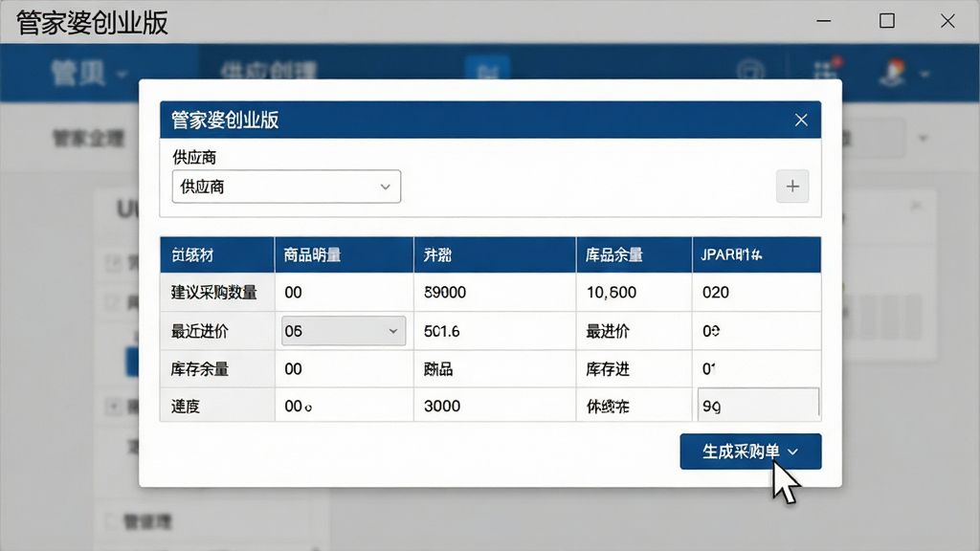Image resolution: width=980 pixels, height=551 pixels.
Task: Open the apps grid icon with red badge
Action: coord(826,70)
